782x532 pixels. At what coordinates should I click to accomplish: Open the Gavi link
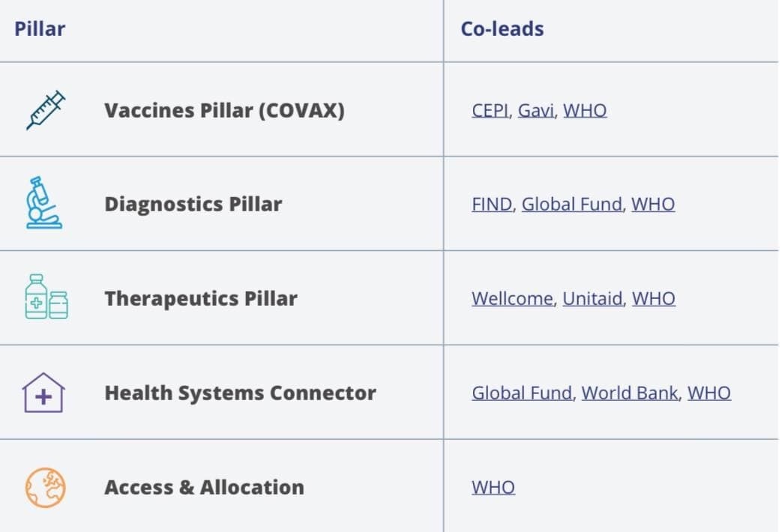pyautogui.click(x=536, y=111)
